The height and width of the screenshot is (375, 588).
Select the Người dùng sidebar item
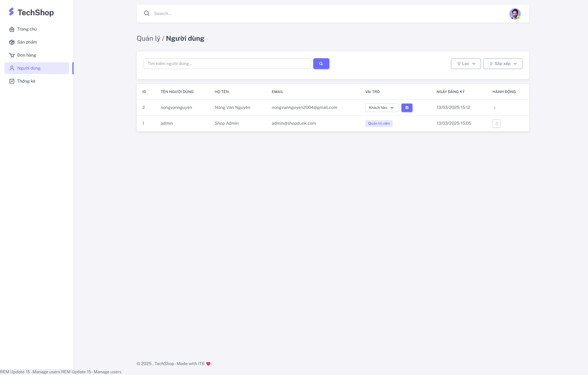29,68
